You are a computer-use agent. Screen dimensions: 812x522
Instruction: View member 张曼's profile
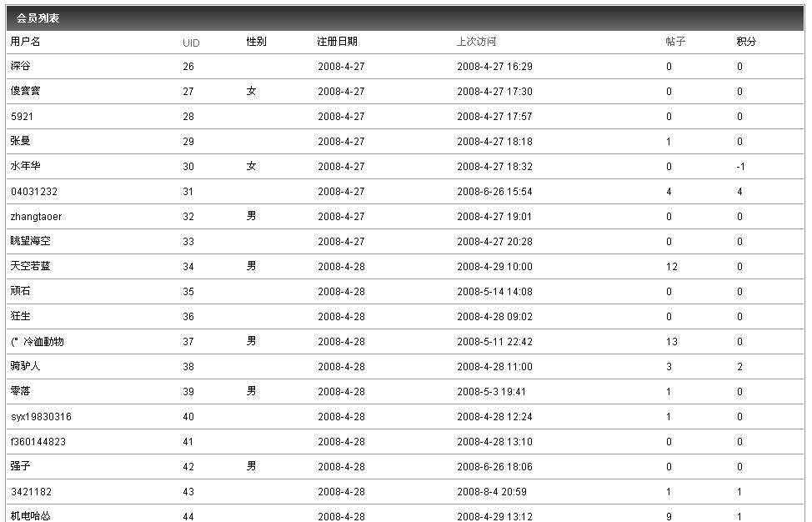click(21, 142)
